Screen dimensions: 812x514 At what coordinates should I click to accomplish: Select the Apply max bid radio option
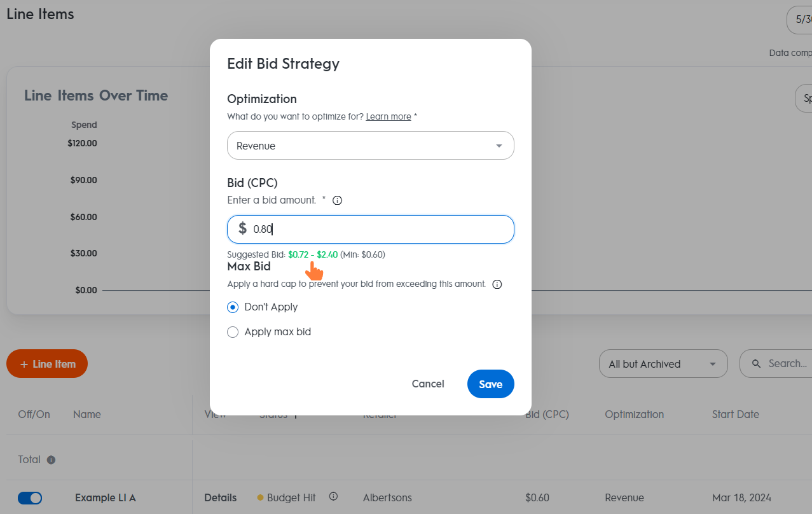point(233,332)
